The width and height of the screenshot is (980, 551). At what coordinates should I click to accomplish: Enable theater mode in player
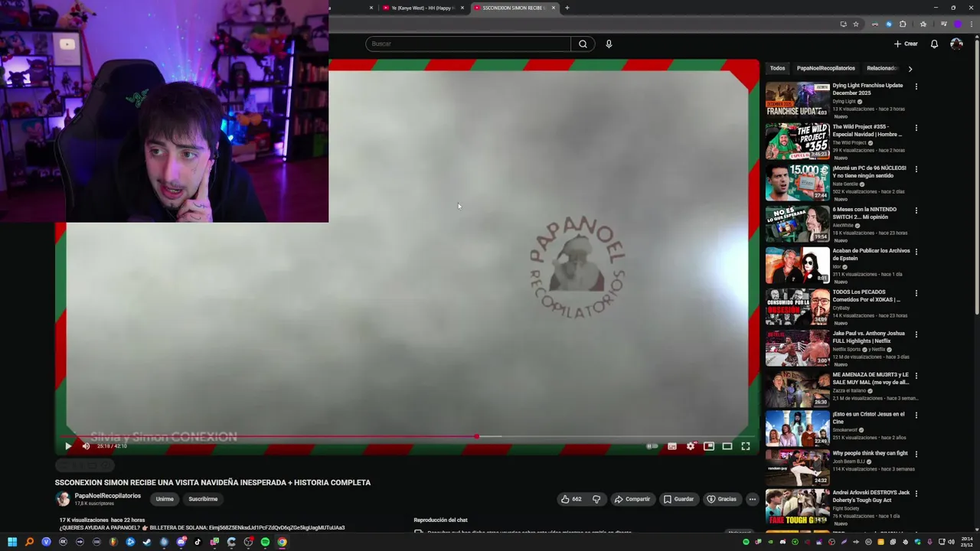(727, 446)
